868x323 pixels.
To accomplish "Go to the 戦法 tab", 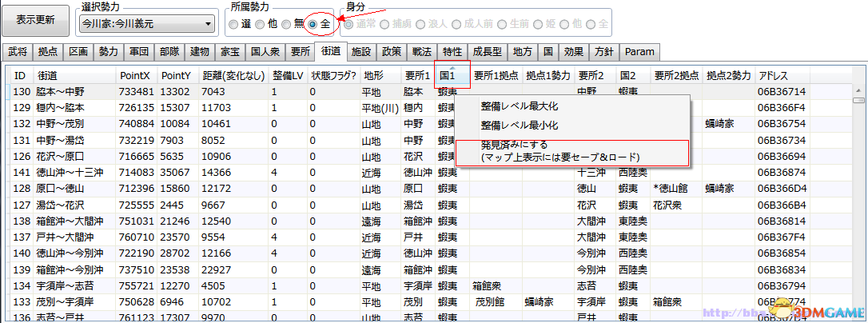I will click(421, 52).
